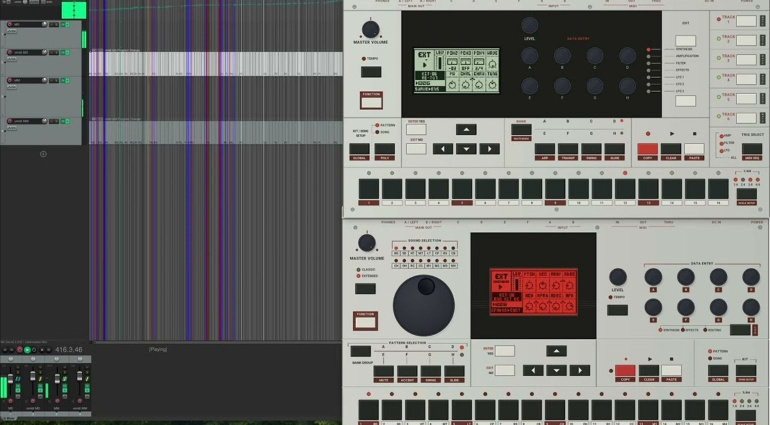Add a new track using the plus icon below the track list
The width and height of the screenshot is (770, 425).
pos(43,154)
